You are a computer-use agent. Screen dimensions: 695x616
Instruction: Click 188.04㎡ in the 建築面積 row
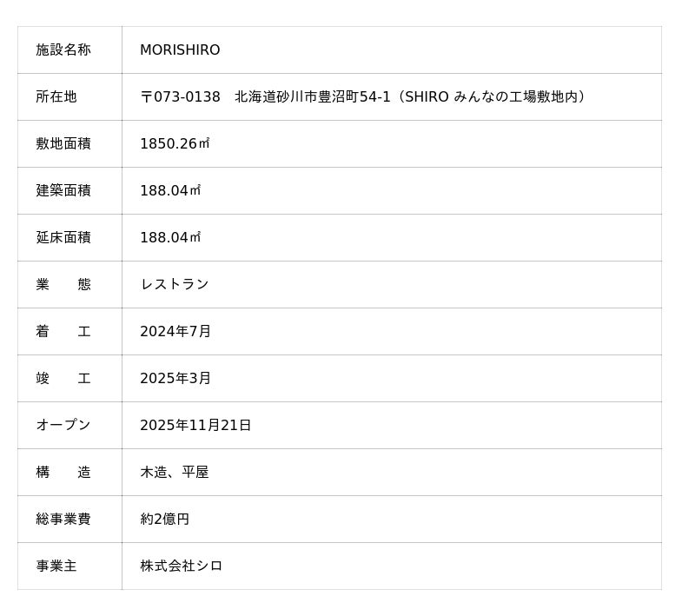(170, 190)
